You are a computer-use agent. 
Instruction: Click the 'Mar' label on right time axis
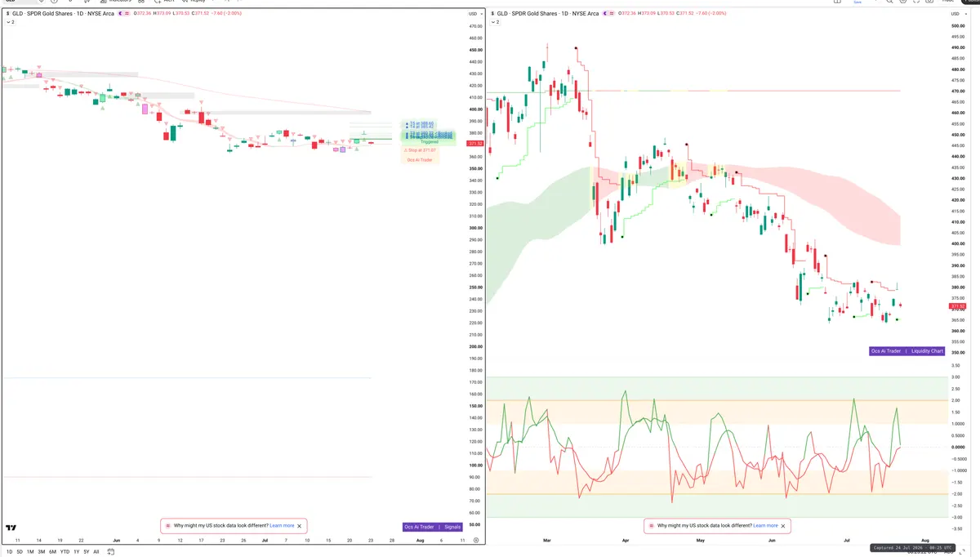546,541
